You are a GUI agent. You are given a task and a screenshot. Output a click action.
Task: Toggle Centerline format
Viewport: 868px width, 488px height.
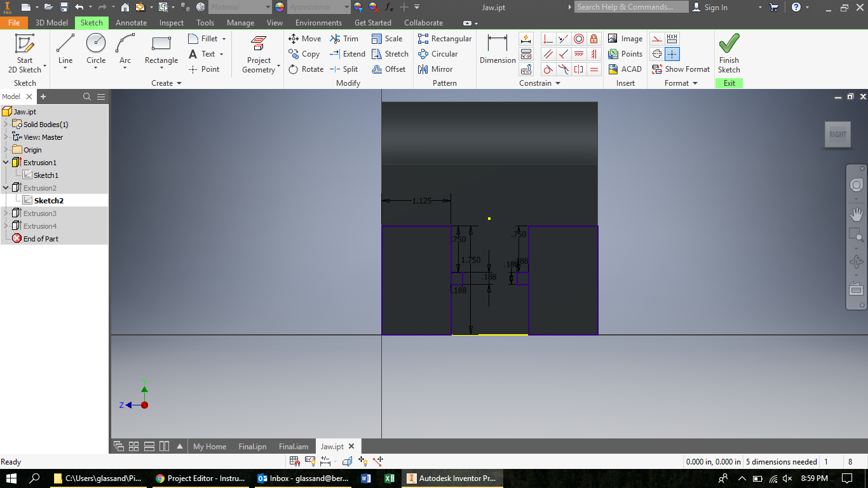pyautogui.click(x=657, y=54)
